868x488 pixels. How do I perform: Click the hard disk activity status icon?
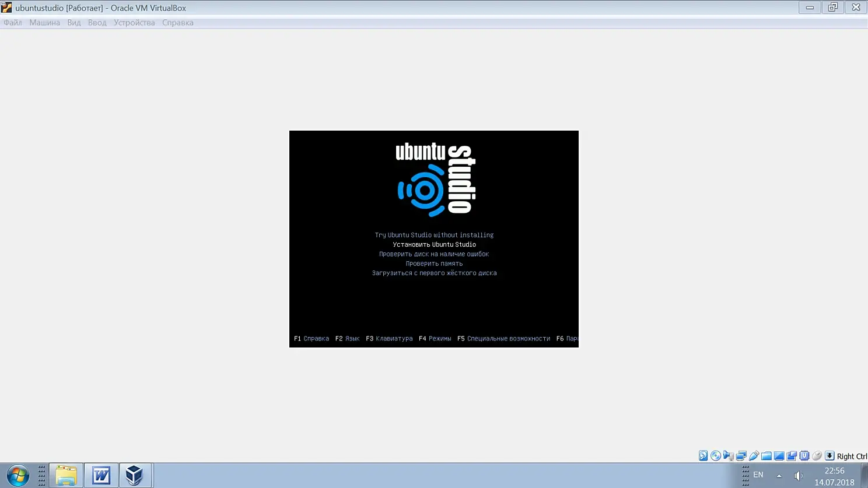(703, 456)
